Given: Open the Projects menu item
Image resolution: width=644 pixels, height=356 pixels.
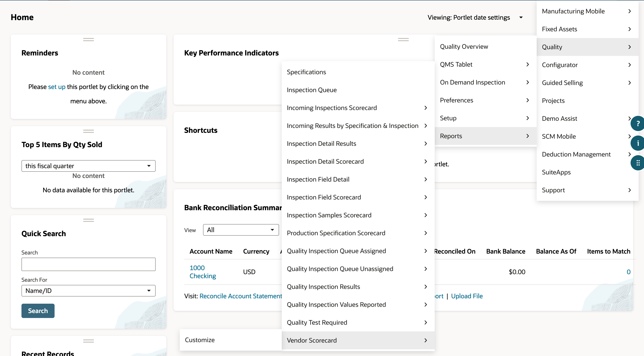Looking at the screenshot, I should (587, 101).
